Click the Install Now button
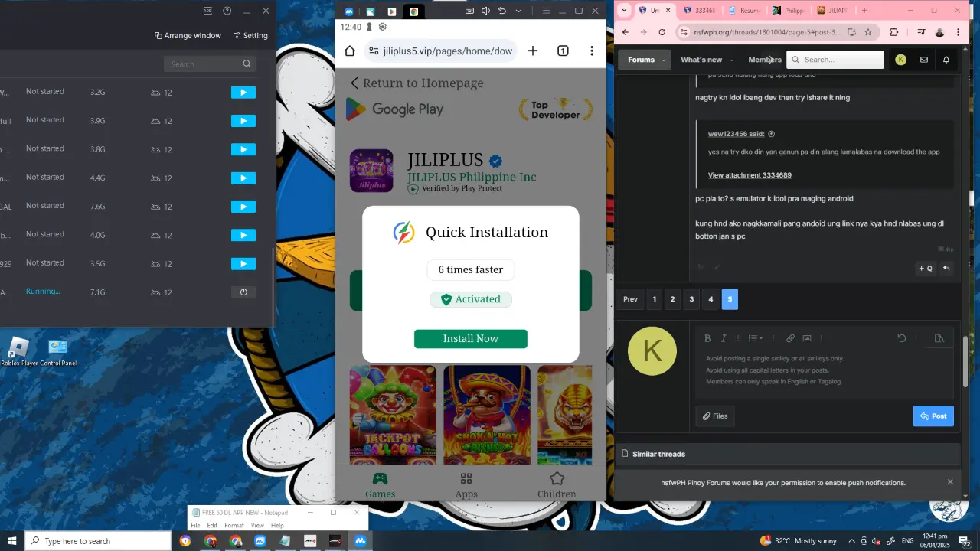The width and height of the screenshot is (980, 551). pyautogui.click(x=471, y=338)
